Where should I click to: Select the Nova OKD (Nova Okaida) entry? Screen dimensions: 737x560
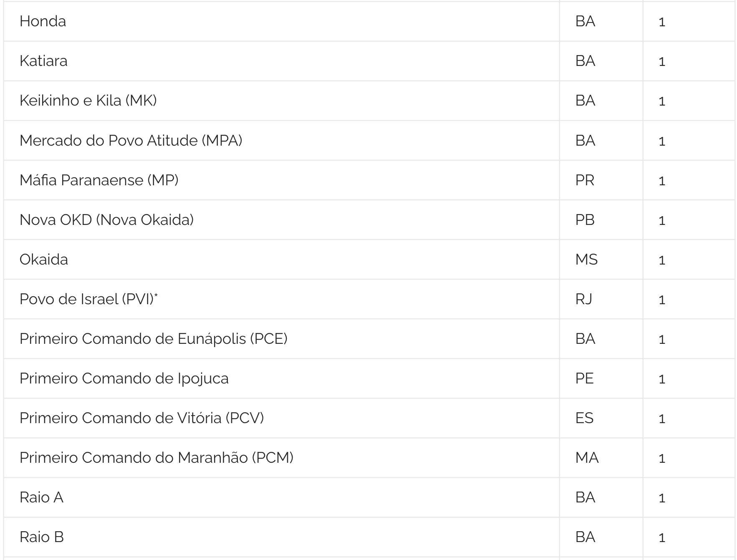[x=106, y=219]
